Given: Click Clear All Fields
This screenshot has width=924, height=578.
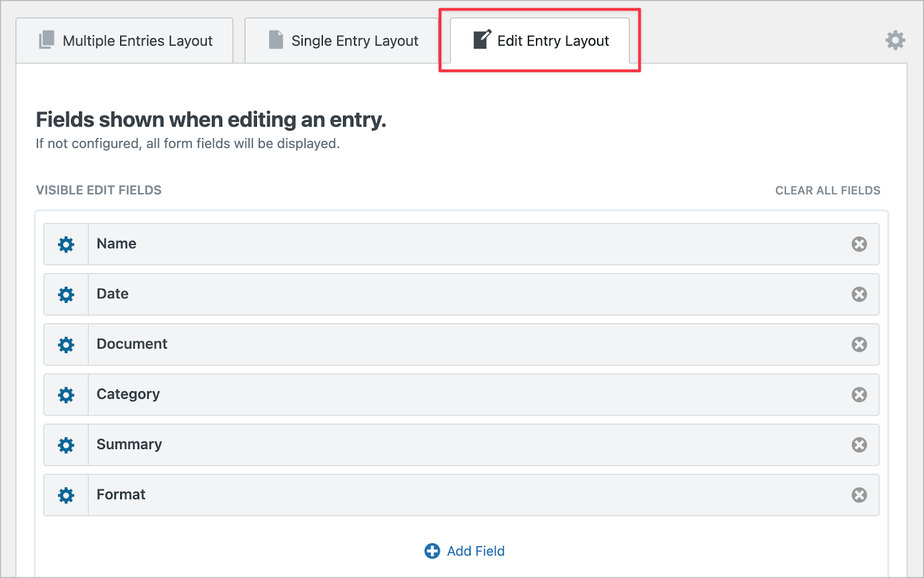Looking at the screenshot, I should coord(828,190).
